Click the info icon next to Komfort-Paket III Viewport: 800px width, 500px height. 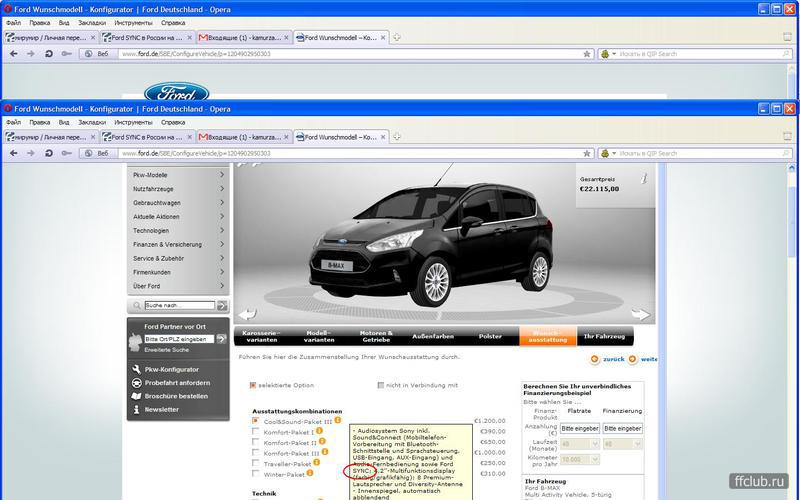tap(325, 452)
